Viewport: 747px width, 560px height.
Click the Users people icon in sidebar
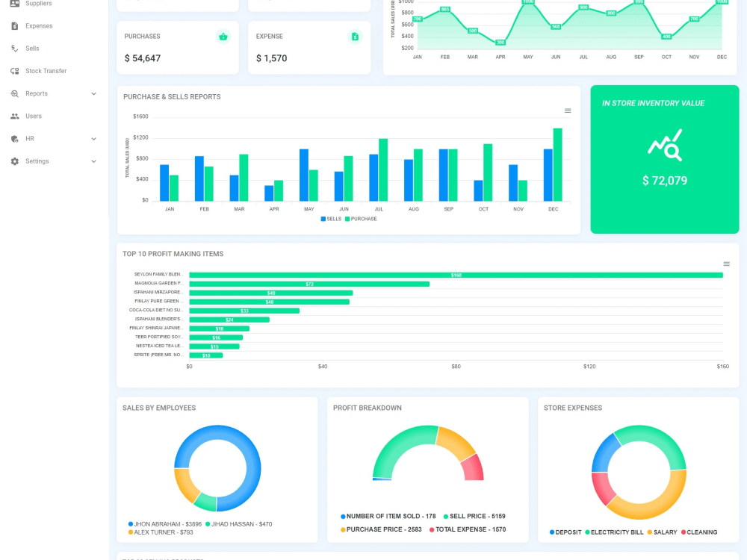coord(15,116)
